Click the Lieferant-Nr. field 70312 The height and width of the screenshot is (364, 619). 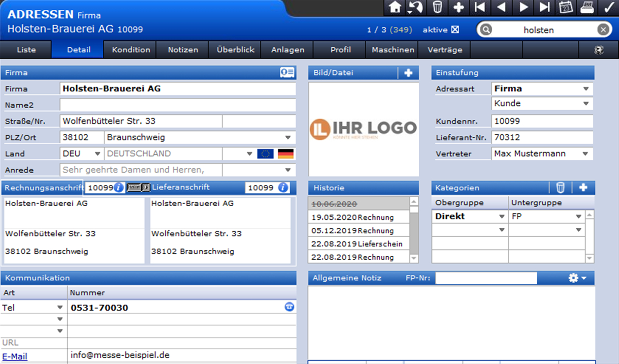(x=542, y=137)
